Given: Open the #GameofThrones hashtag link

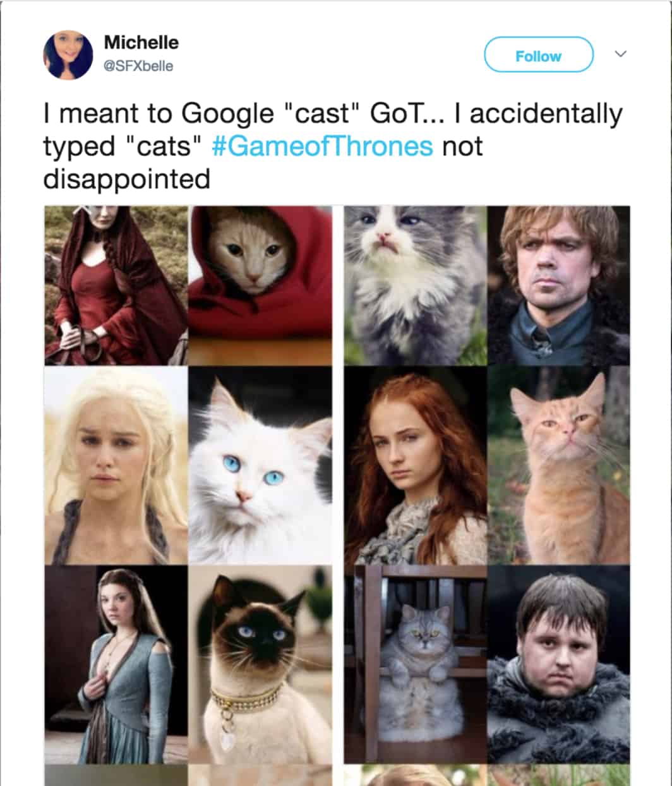Looking at the screenshot, I should coord(322,146).
